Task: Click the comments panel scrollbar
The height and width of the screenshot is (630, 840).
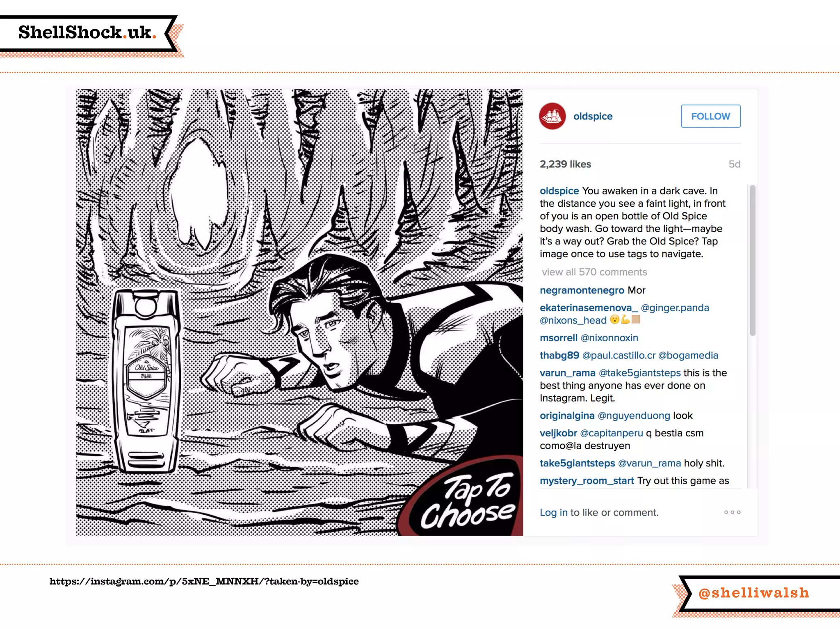Action: point(752,261)
